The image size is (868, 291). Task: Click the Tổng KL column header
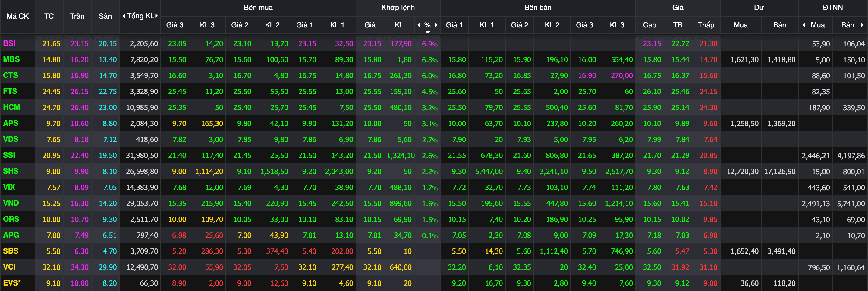point(140,16)
